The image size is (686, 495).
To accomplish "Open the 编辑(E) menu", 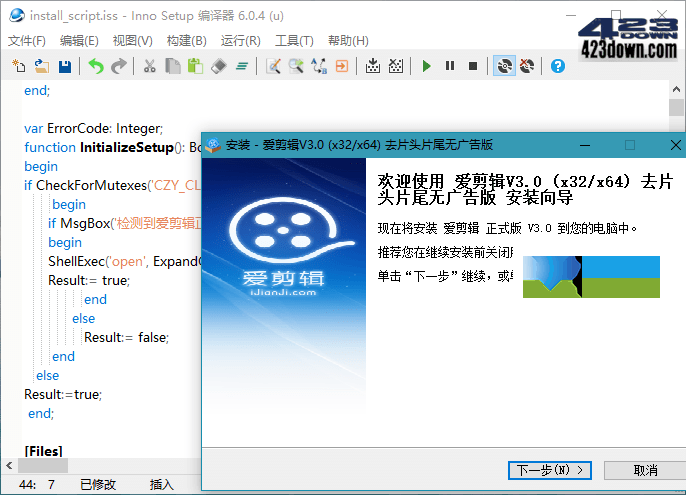I will coord(79,41).
